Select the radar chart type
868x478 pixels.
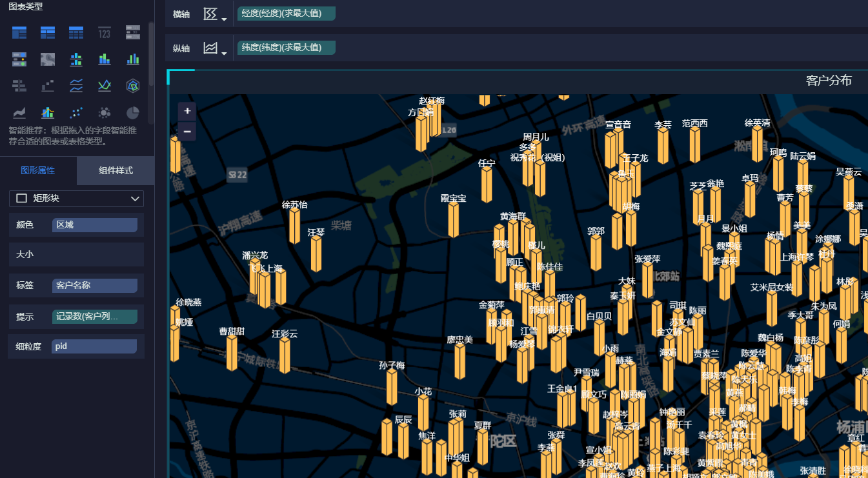(x=133, y=86)
